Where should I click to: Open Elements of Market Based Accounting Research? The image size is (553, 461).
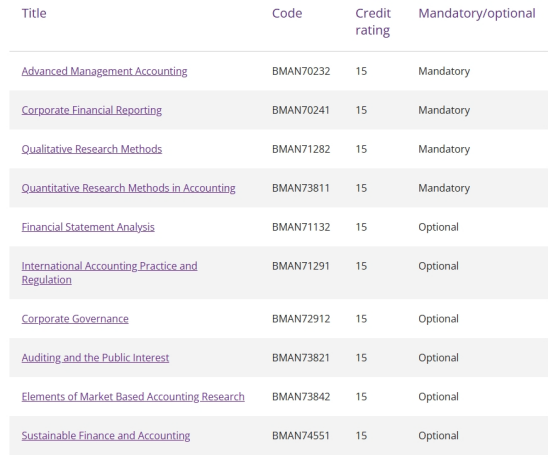pyautogui.click(x=133, y=396)
